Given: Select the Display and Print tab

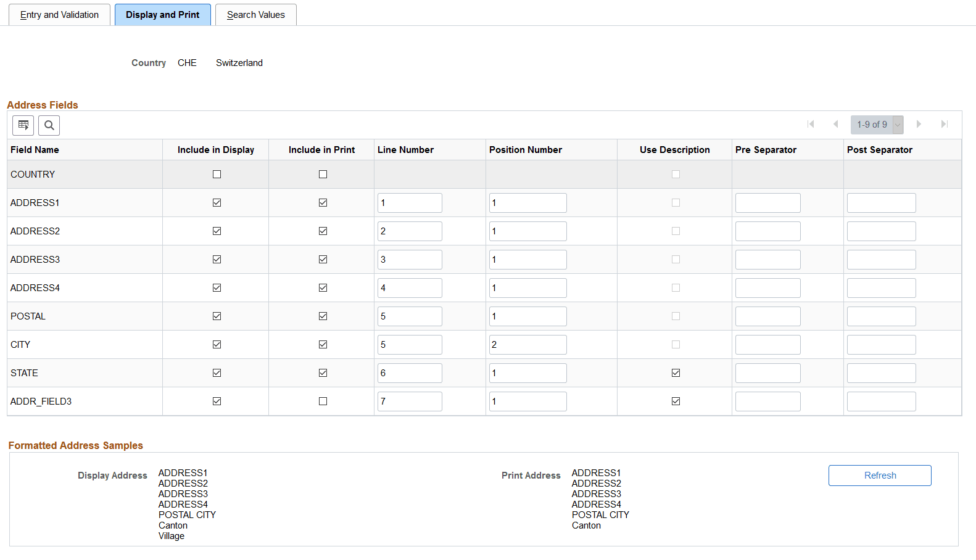Looking at the screenshot, I should (163, 15).
